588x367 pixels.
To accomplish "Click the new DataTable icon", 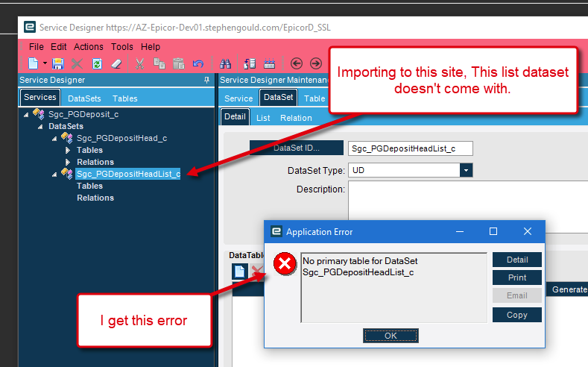I will point(239,271).
